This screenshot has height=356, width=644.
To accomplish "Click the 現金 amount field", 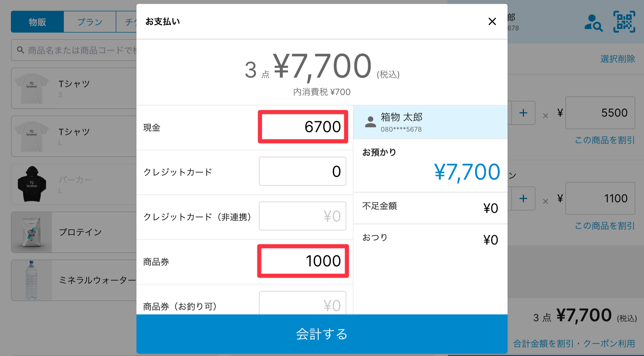I will [x=303, y=127].
